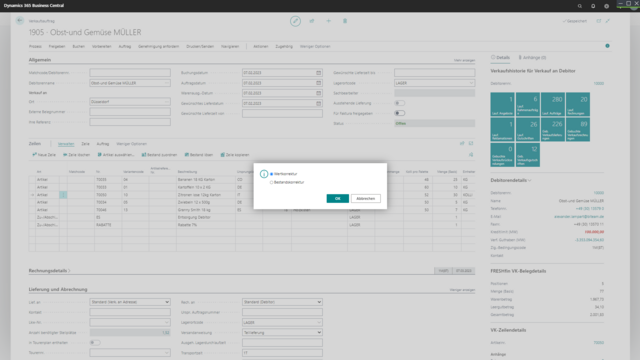
Task: Open the Navigieren menu
Action: [x=230, y=47]
